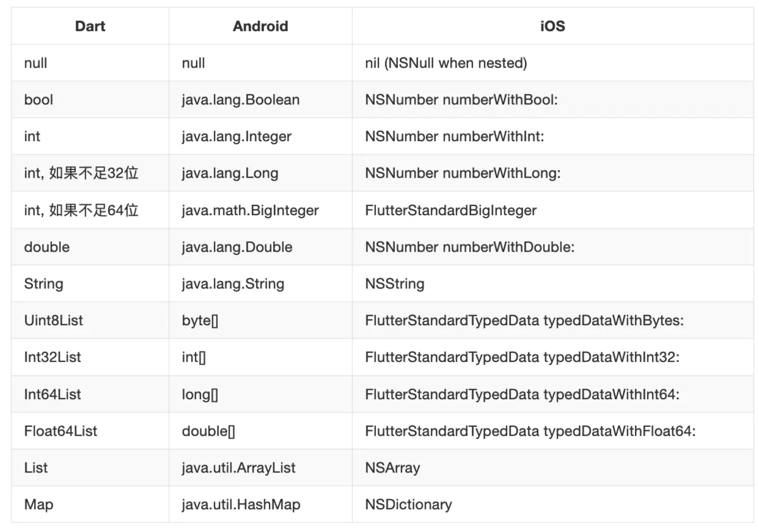Screen dimensions: 759x532
Task: Select the 'byte[]' cell
Action: point(261,320)
